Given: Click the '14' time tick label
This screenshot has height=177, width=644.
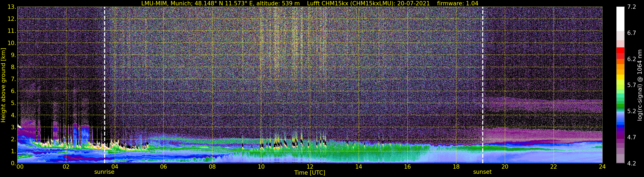Looking at the screenshot, I should (x=358, y=167).
